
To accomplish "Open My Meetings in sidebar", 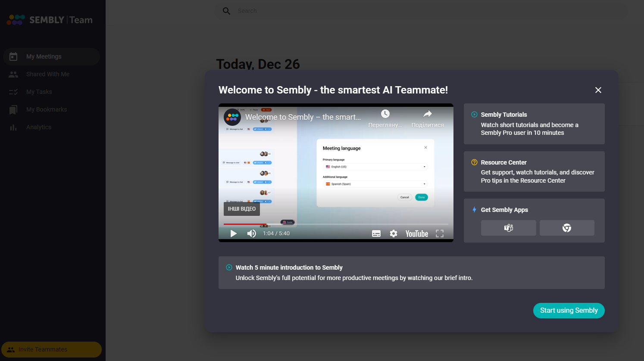I will coord(52,56).
